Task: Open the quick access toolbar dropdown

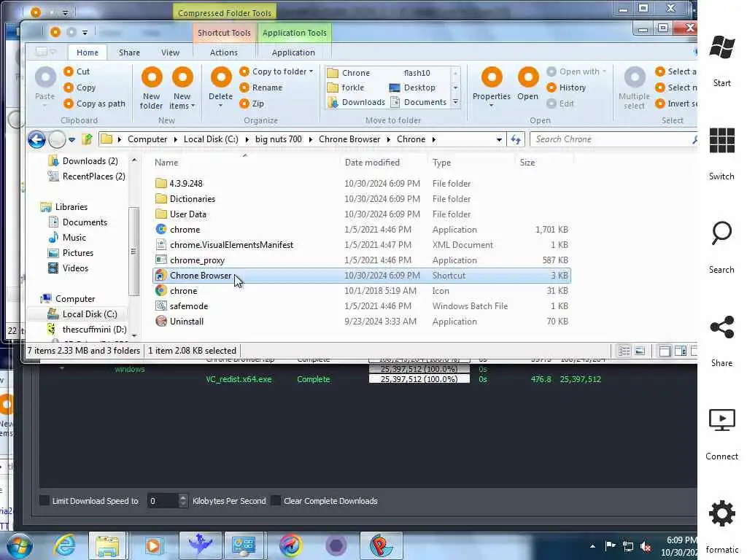Action: tap(85, 32)
